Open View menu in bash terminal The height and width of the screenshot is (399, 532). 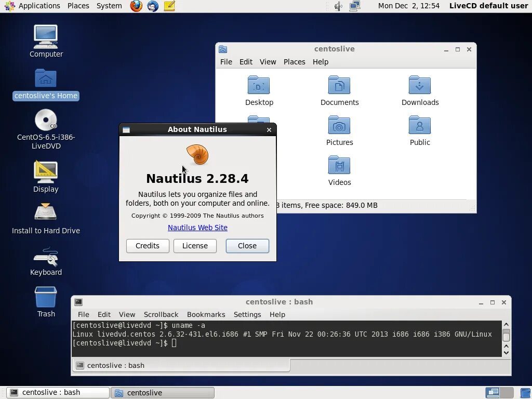coord(127,314)
